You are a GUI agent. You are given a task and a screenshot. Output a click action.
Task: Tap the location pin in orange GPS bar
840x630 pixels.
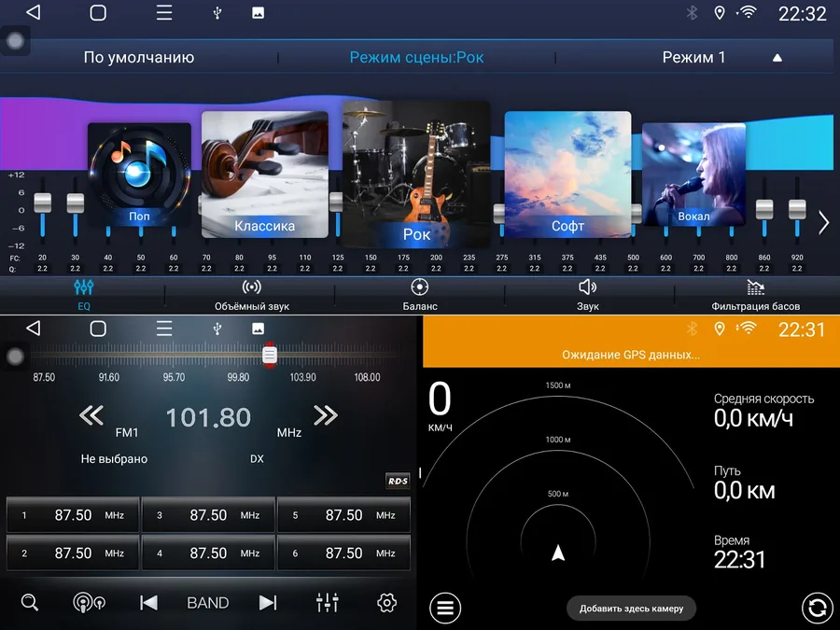(x=720, y=329)
